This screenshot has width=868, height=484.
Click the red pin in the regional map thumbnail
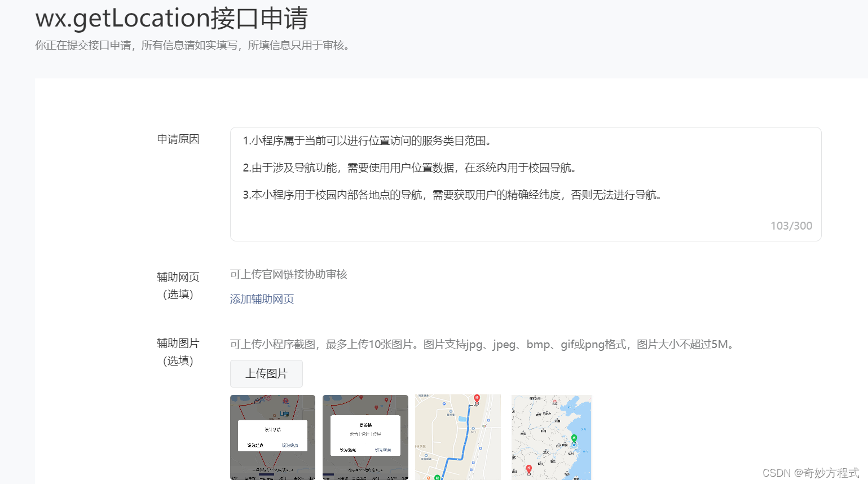point(529,468)
